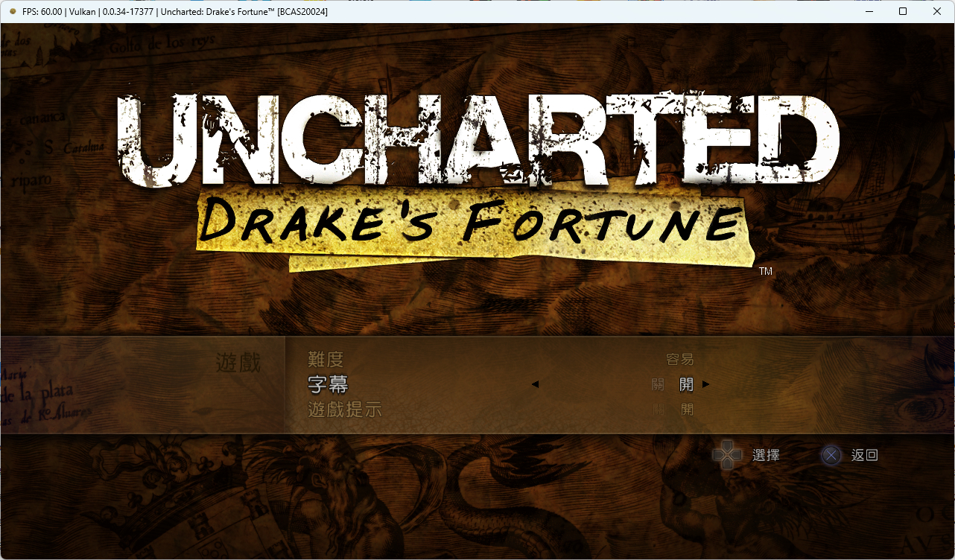Minimize the emulator window
Image resolution: width=955 pixels, height=560 pixels.
coord(869,11)
